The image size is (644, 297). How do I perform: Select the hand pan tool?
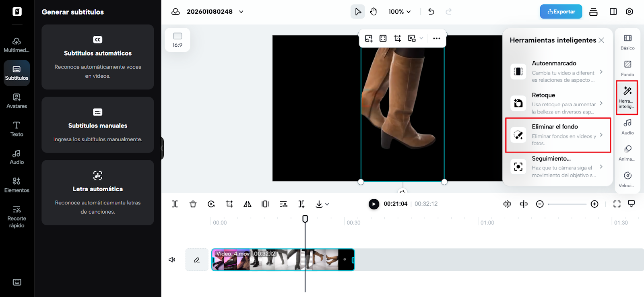(374, 12)
